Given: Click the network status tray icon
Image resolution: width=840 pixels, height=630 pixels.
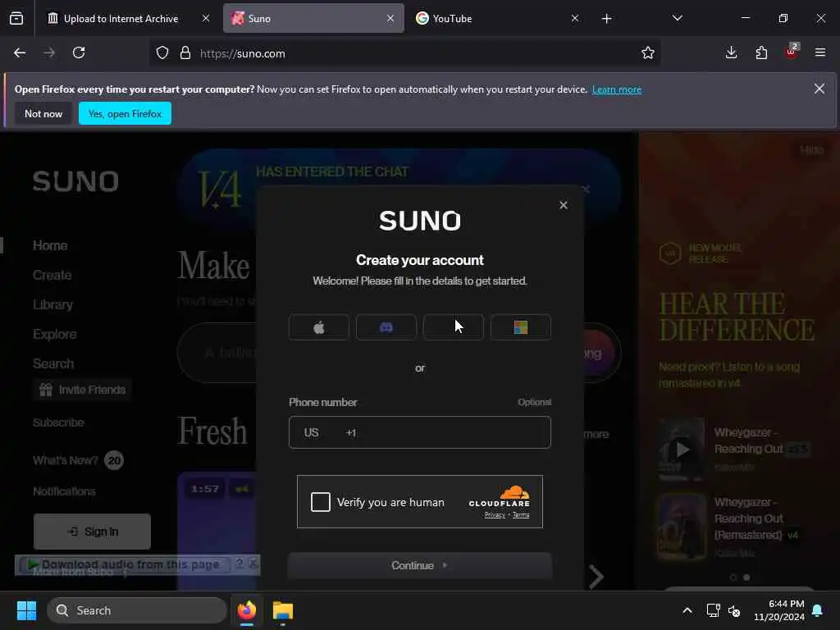Looking at the screenshot, I should click(713, 610).
